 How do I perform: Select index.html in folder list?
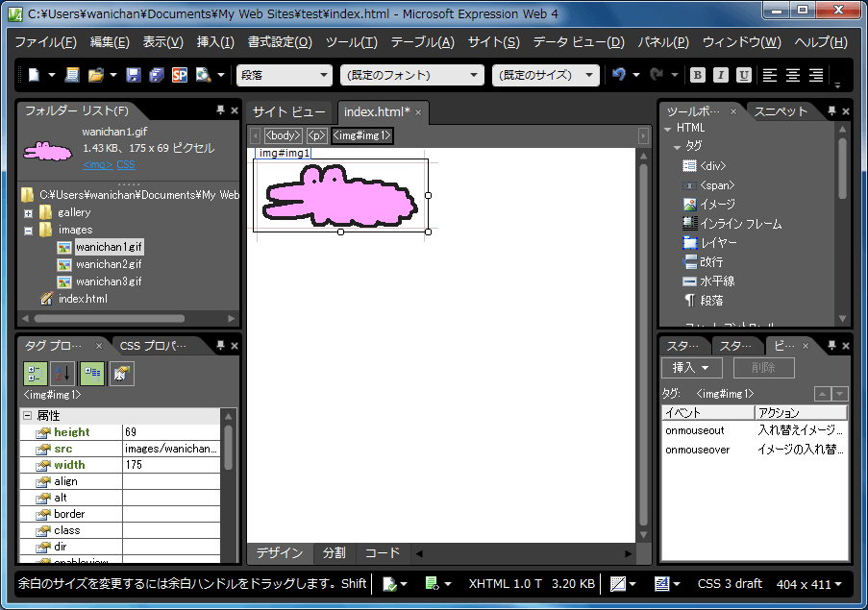pyautogui.click(x=83, y=299)
